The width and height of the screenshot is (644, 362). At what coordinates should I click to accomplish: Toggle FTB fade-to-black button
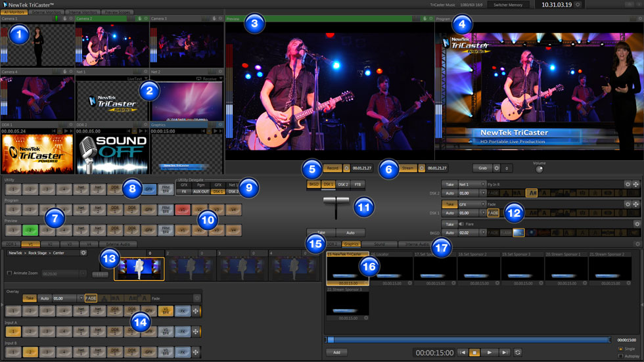tap(357, 185)
